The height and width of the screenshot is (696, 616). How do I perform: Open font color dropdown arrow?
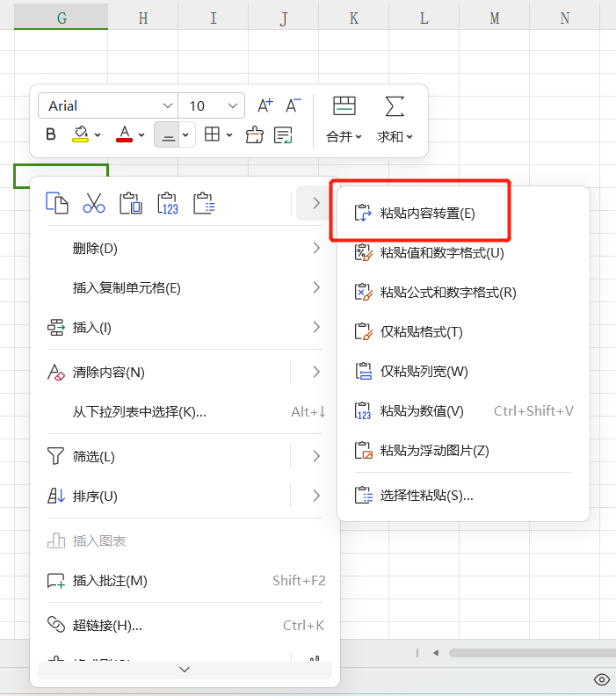[x=141, y=134]
